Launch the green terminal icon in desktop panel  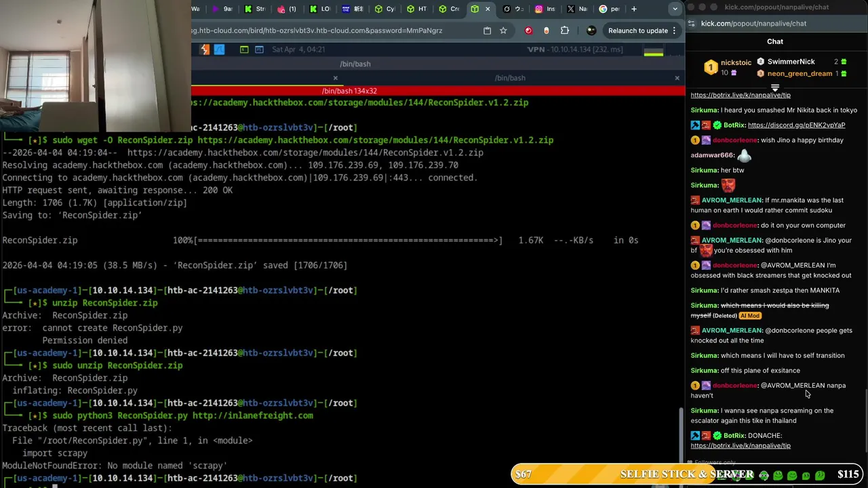coord(244,49)
